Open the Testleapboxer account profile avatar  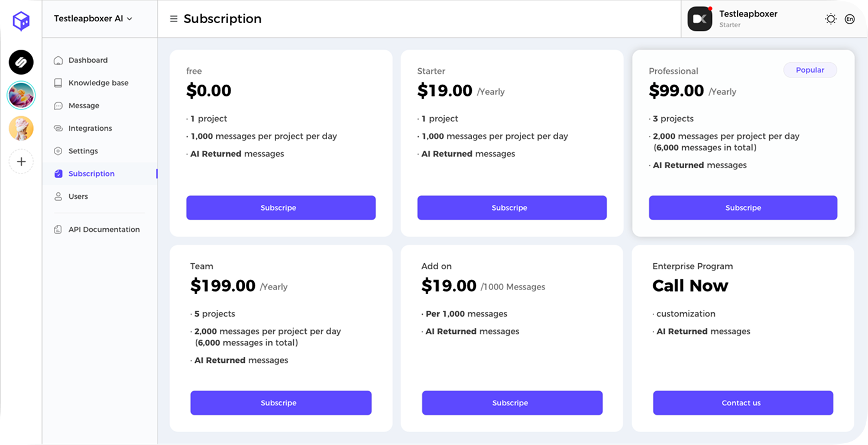click(699, 19)
